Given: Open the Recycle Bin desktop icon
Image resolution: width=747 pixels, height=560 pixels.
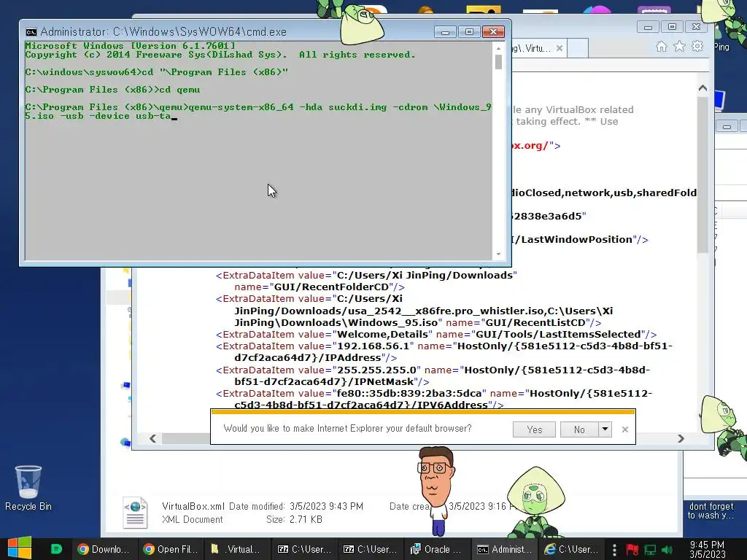Looking at the screenshot, I should tap(28, 488).
